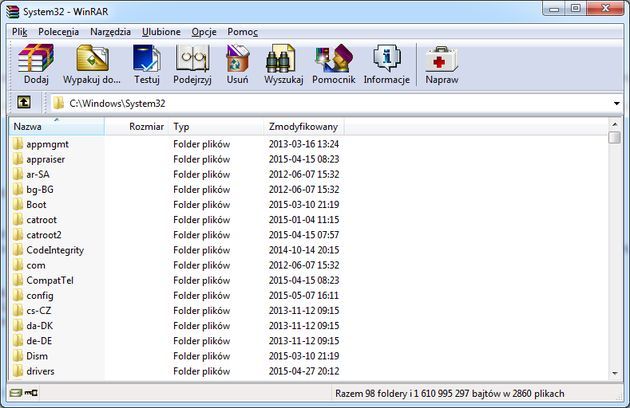This screenshot has height=408, width=630.
Task: Click the key icon in status bar
Action: (x=31, y=393)
